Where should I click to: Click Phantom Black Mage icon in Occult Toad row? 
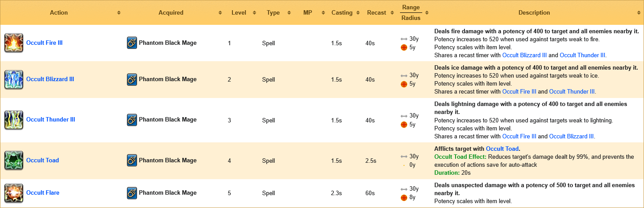132,161
